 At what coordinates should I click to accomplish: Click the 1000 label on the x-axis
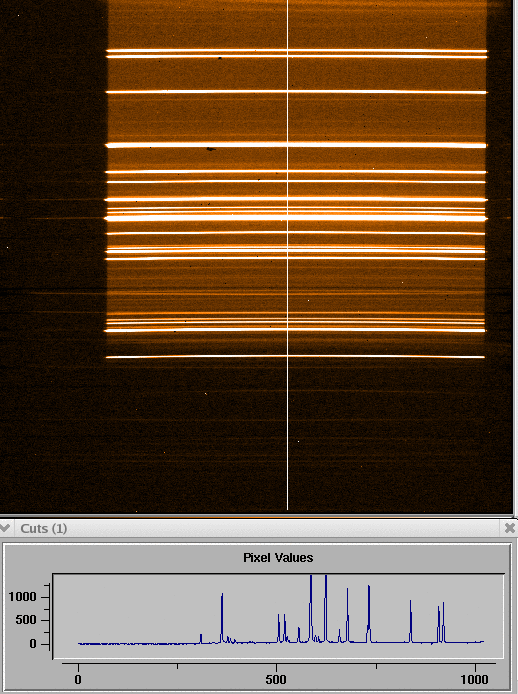474,679
